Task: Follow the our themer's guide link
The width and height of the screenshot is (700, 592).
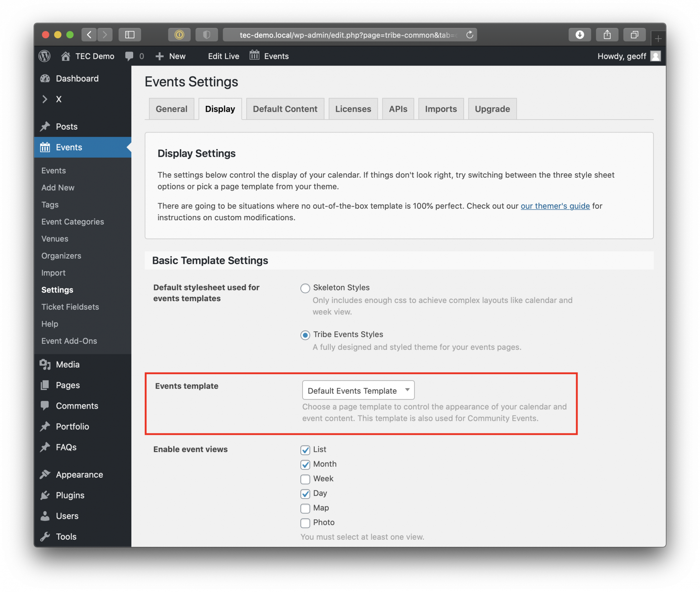Action: pos(555,206)
